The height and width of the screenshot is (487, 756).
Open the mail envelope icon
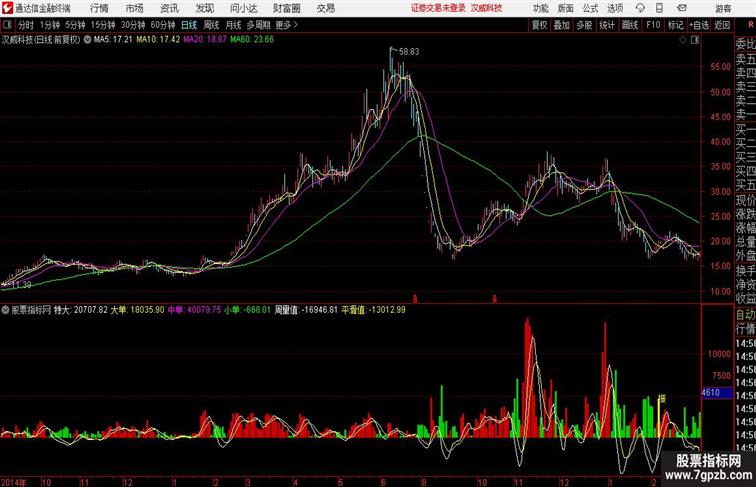(681, 8)
